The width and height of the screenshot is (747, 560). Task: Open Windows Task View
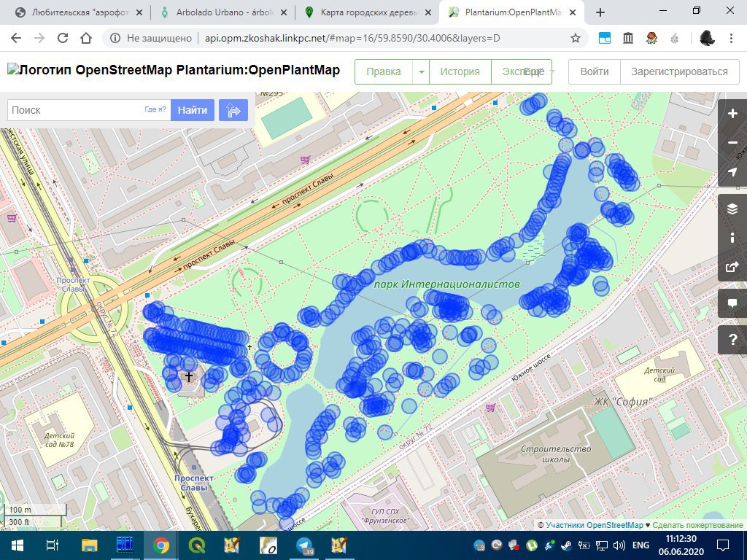[52, 545]
